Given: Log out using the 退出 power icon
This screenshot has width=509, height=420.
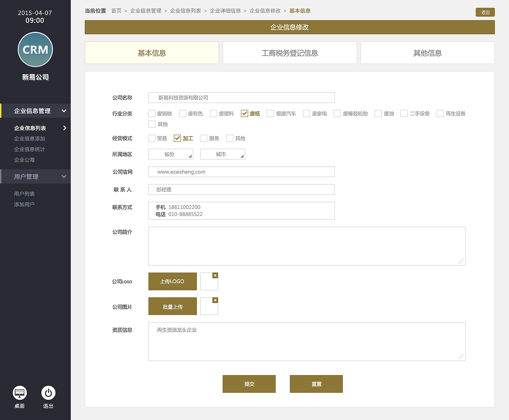Looking at the screenshot, I should (x=48, y=393).
